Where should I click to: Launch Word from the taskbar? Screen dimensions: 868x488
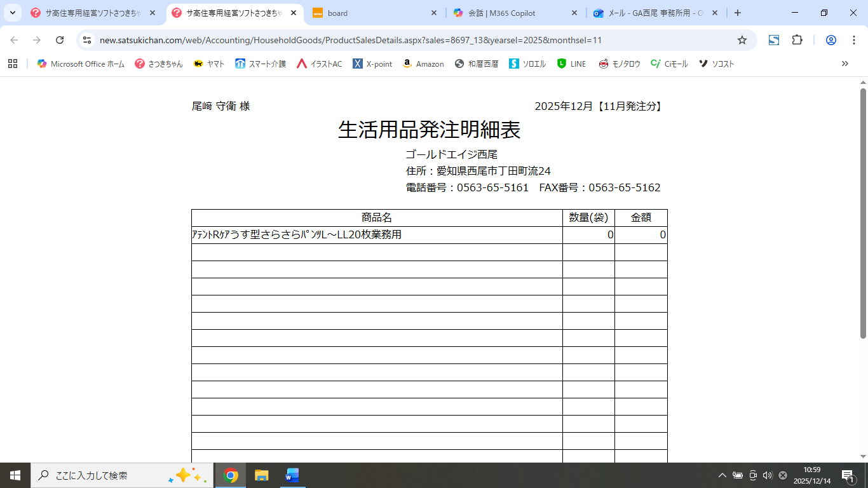(292, 475)
